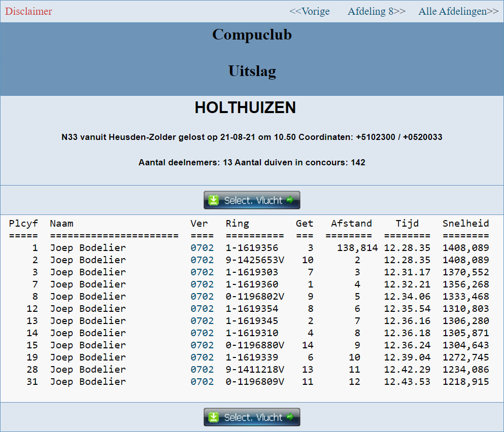504x432 pixels.
Task: Open Ver 0702 link in ring 1-1619339 row
Action: [202, 358]
